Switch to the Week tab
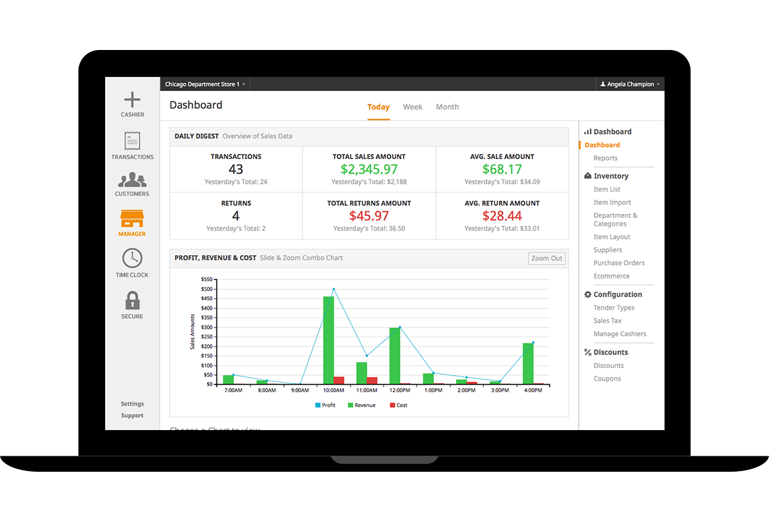This screenshot has width=769, height=532. coord(413,107)
